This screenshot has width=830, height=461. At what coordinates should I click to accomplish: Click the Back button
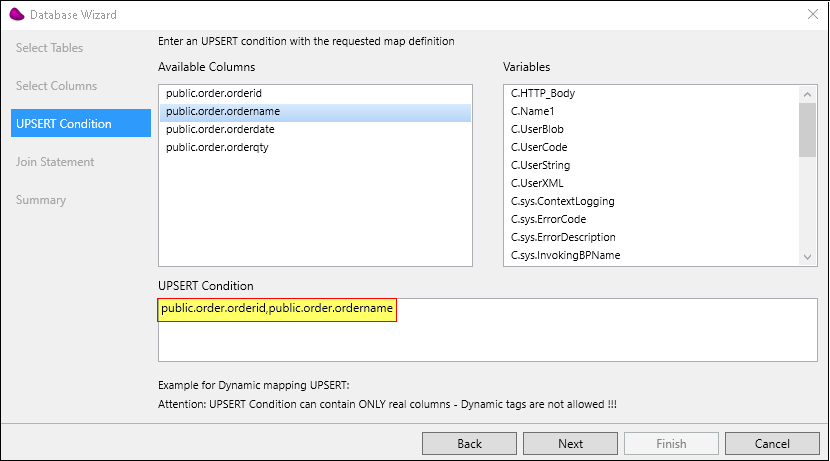coord(469,444)
